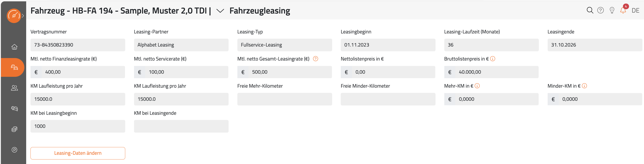The height and width of the screenshot is (164, 644).
Task: Click the KM bei Leasingende field
Action: click(181, 126)
